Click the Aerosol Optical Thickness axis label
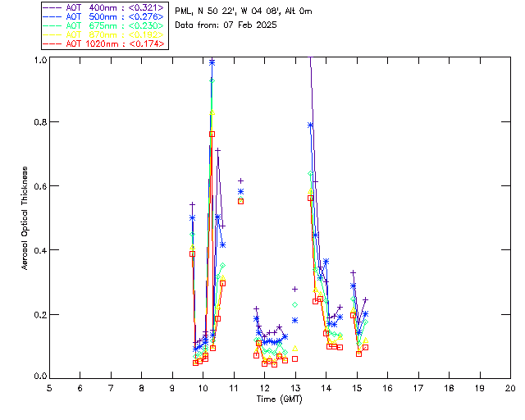 25,218
